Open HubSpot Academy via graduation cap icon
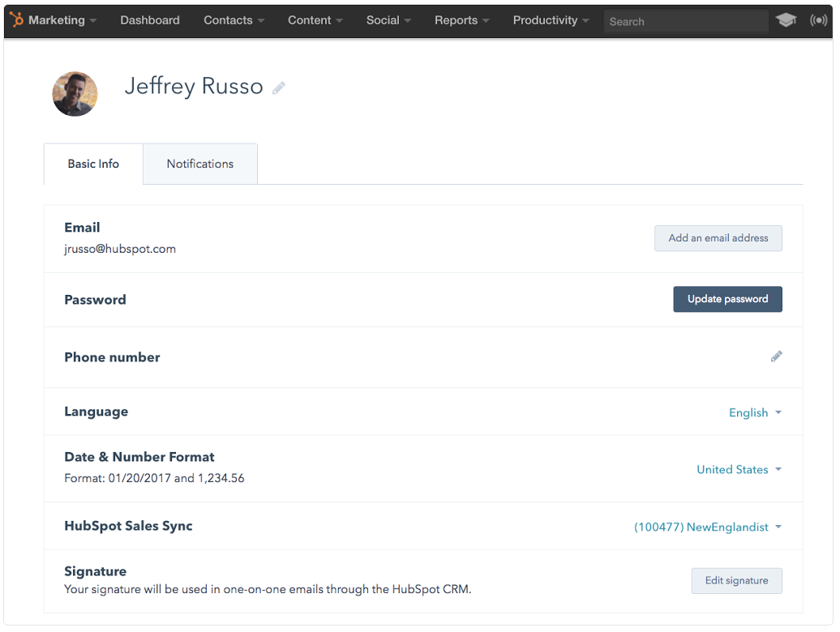840x632 pixels. pos(786,20)
